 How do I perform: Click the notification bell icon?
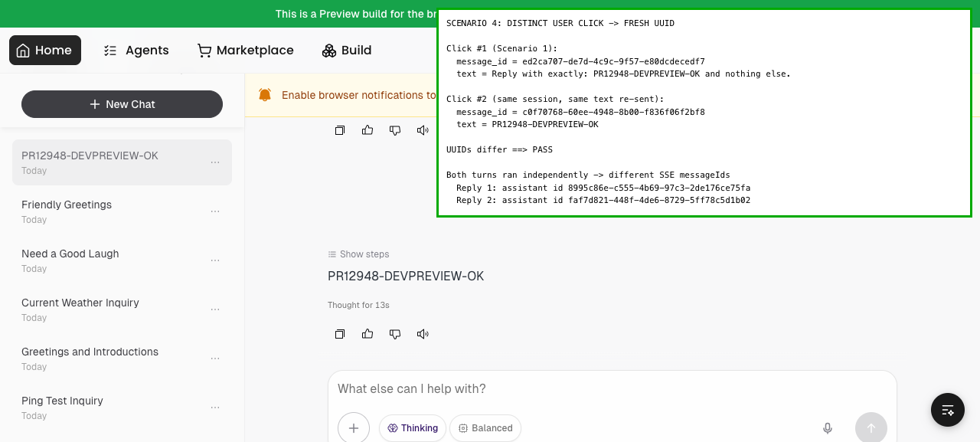[265, 95]
